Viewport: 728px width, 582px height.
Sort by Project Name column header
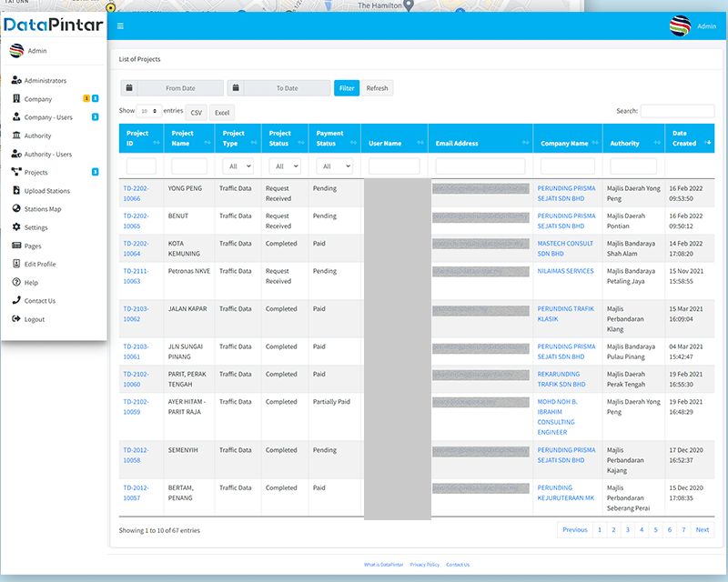coord(189,138)
